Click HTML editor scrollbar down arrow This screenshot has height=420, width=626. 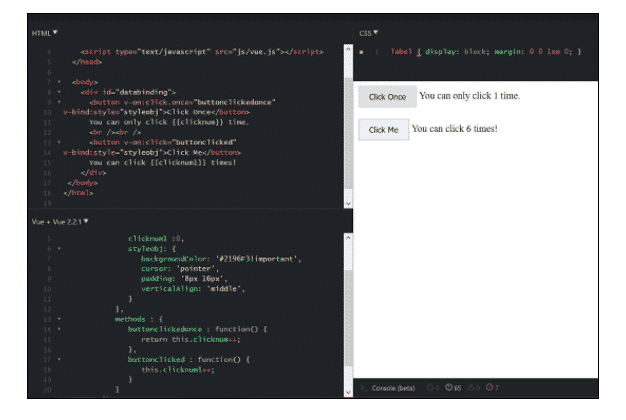[348, 204]
